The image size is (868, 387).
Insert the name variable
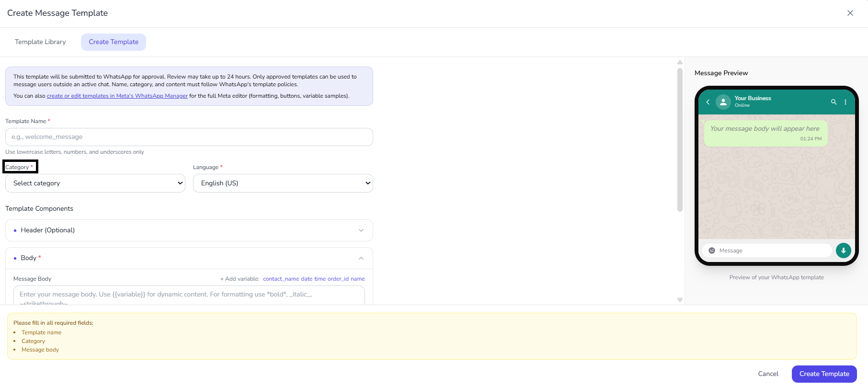[358, 279]
